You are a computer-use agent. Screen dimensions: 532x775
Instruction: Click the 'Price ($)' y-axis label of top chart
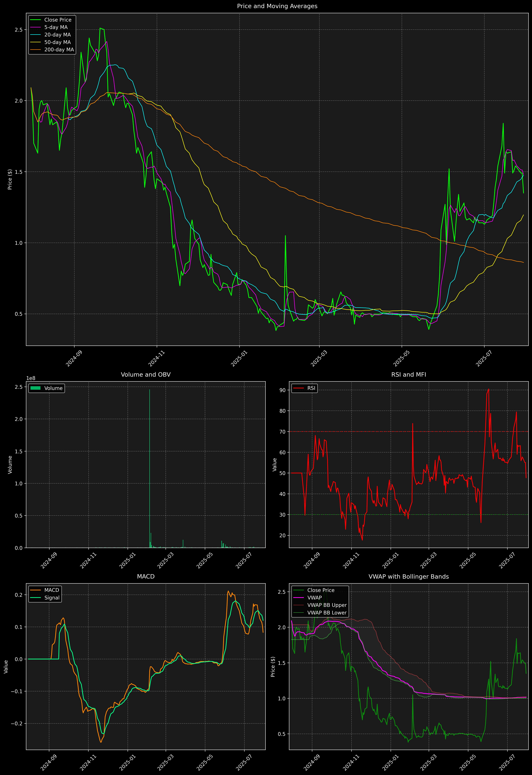(x=10, y=179)
